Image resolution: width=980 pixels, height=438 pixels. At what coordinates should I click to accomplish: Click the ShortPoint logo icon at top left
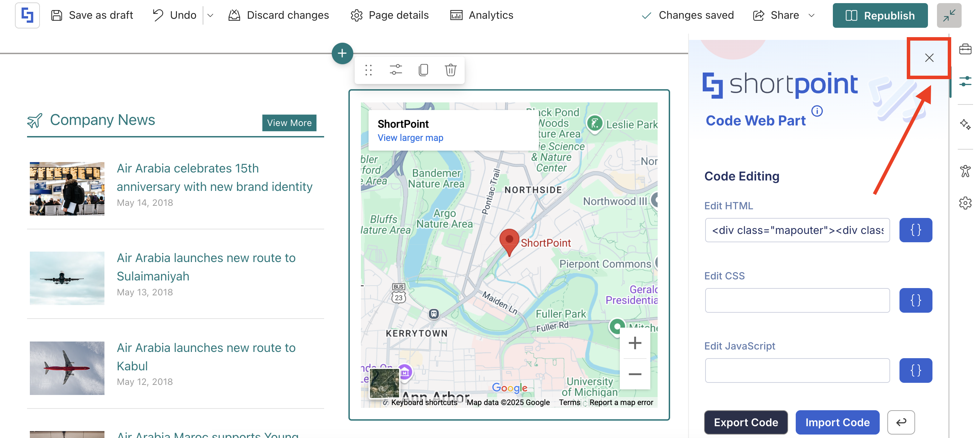pos(27,15)
